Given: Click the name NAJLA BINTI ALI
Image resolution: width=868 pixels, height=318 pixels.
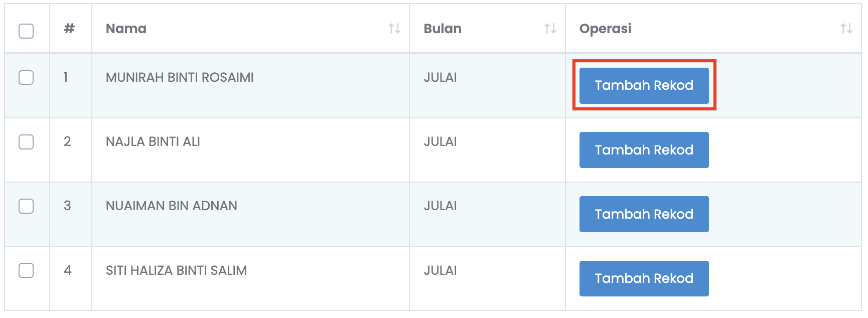Looking at the screenshot, I should 153,142.
